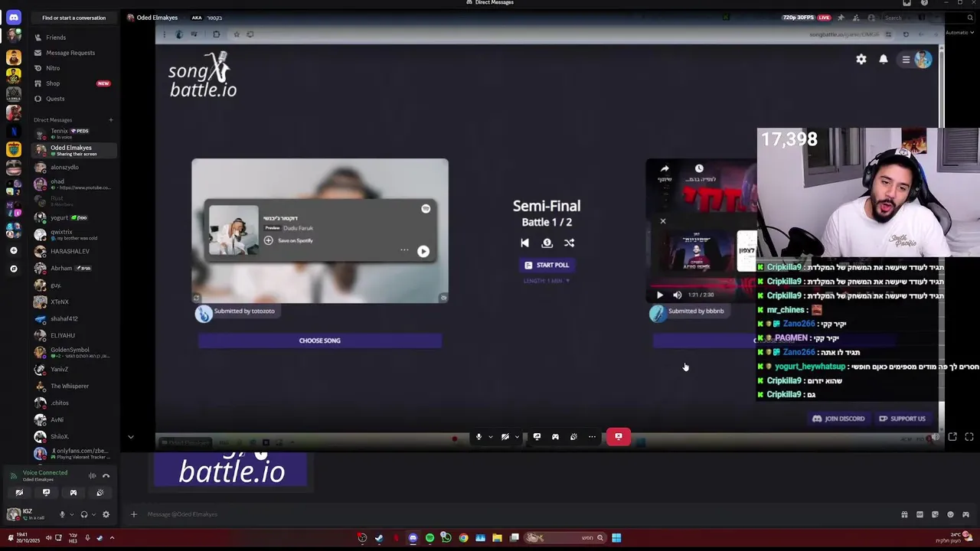Click the Netflix server icon

point(13,131)
